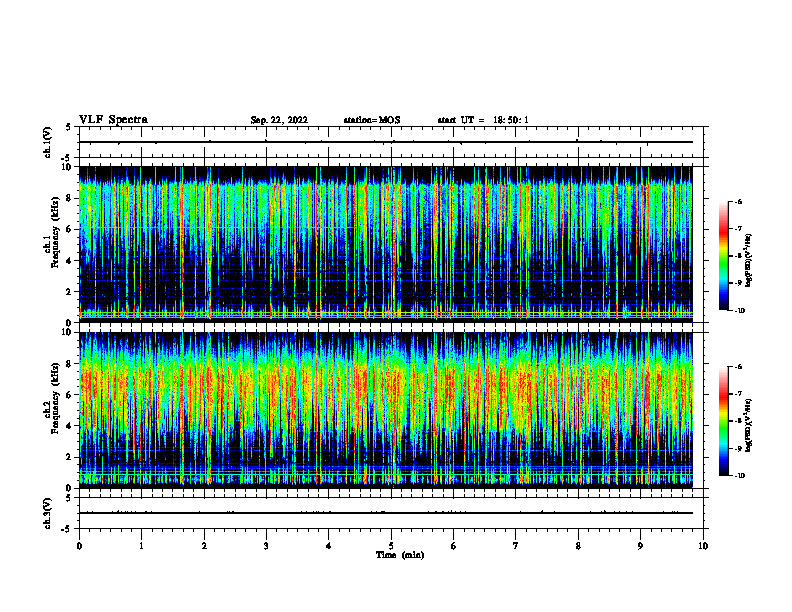Click the "-10" label on ch.1 colorbar

[739, 310]
